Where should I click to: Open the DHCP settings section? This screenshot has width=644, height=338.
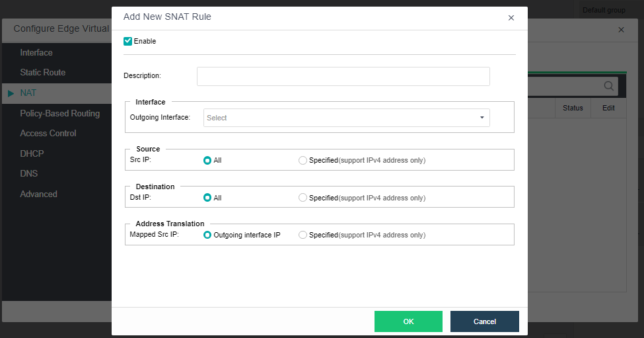coord(32,153)
